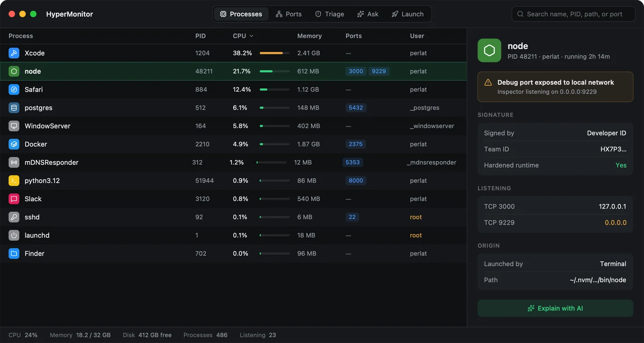Viewport: 644px width, 343px height.
Task: Focus the search name, PID, path, or port field
Action: [573, 14]
